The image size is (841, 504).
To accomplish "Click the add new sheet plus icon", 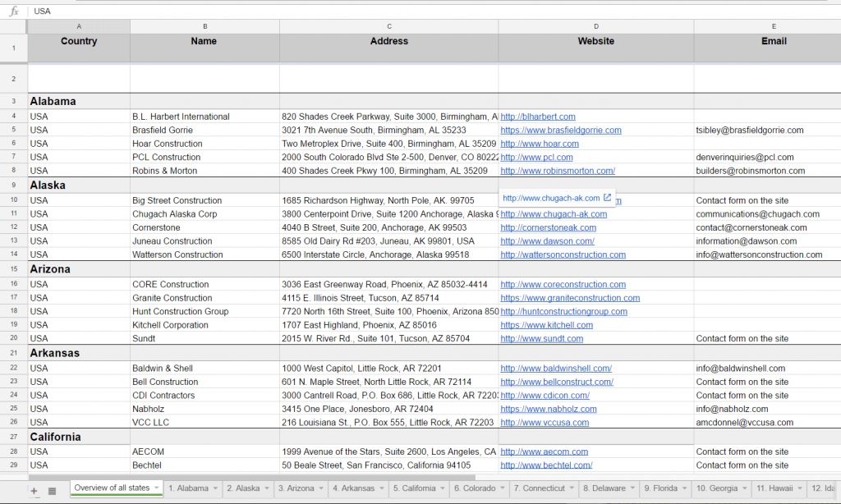I will (x=34, y=491).
